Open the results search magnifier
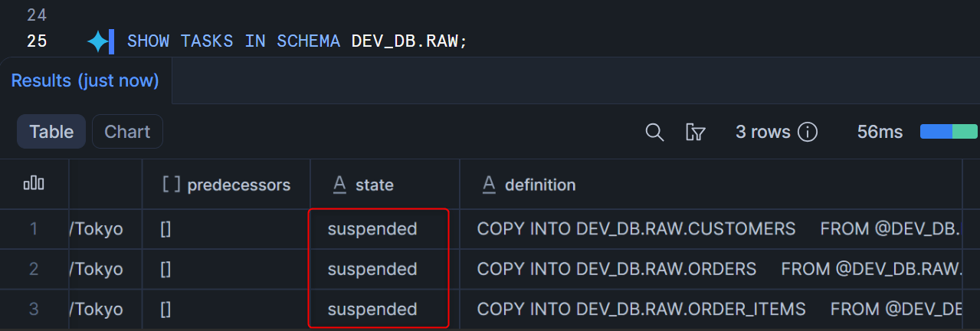The image size is (980, 331). 654,132
